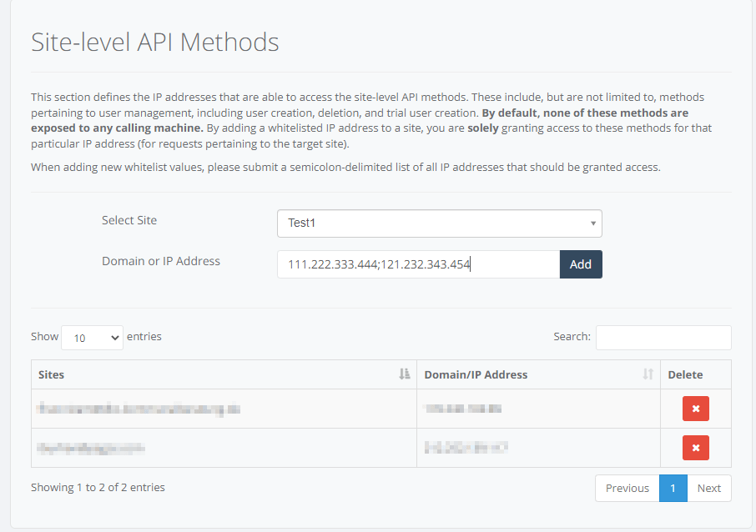Delete the second whitelisted site entry
Screen dimensions: 756x532
(695, 448)
